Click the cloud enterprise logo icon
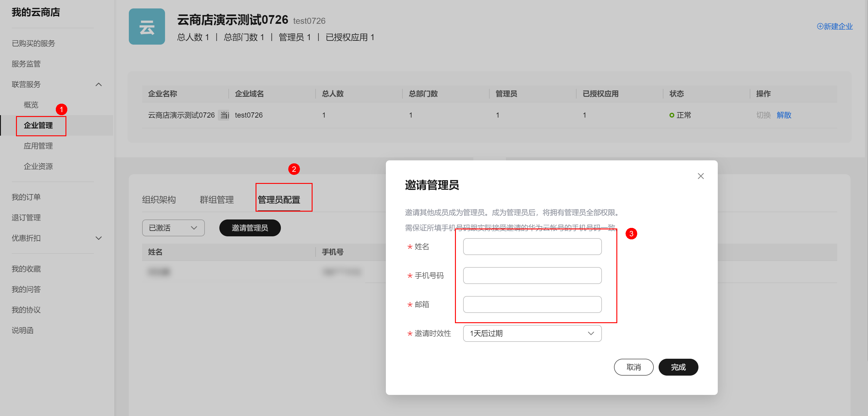Image resolution: width=868 pixels, height=416 pixels. pos(147,27)
